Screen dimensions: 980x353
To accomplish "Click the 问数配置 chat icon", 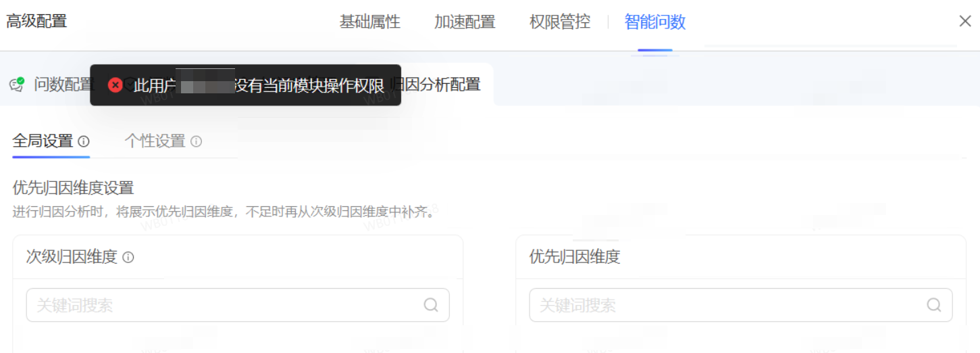I will [x=17, y=85].
